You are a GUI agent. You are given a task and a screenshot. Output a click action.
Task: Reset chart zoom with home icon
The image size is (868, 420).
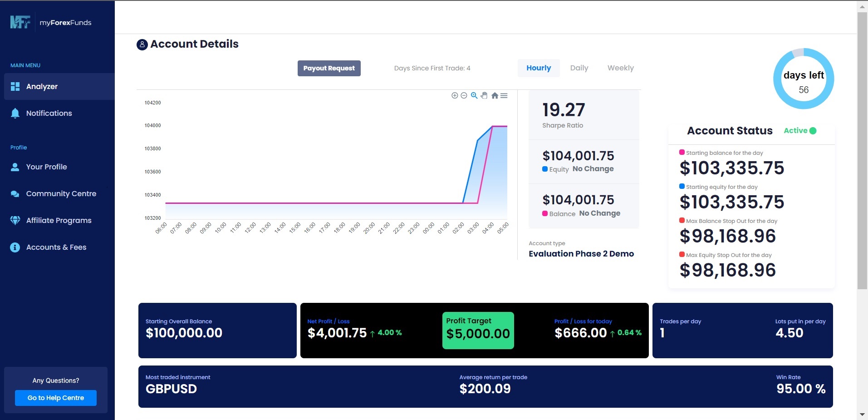pyautogui.click(x=495, y=95)
